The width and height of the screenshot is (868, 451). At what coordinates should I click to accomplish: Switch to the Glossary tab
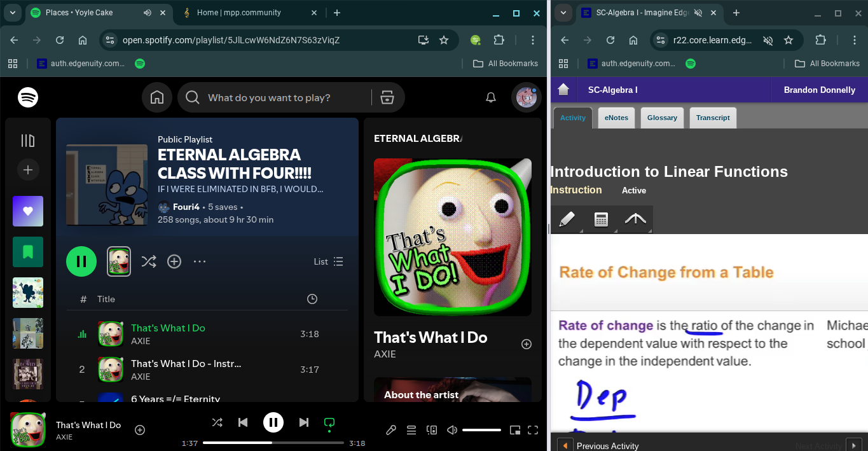coord(662,118)
